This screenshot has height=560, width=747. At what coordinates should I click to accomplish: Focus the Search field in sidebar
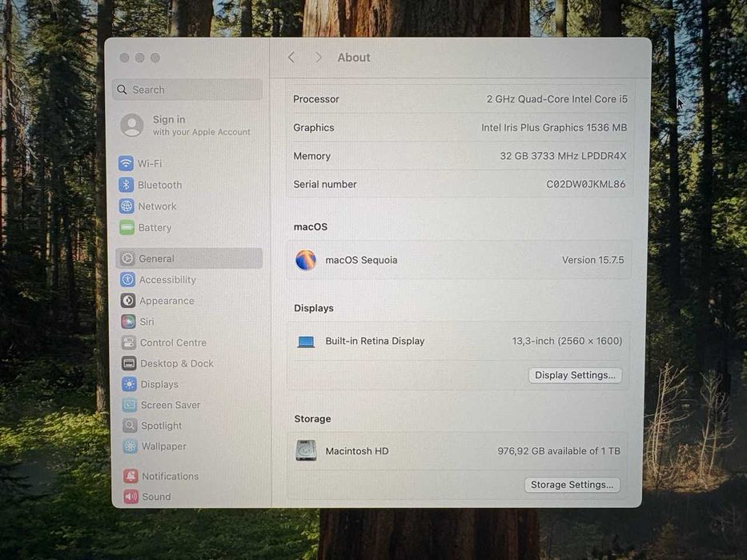point(187,90)
